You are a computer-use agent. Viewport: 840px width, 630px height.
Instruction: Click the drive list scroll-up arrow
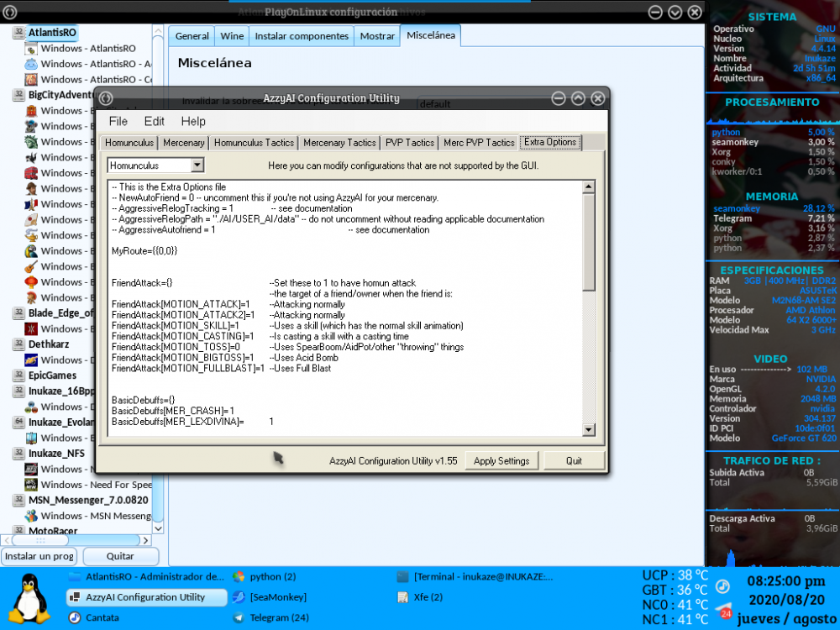158,32
